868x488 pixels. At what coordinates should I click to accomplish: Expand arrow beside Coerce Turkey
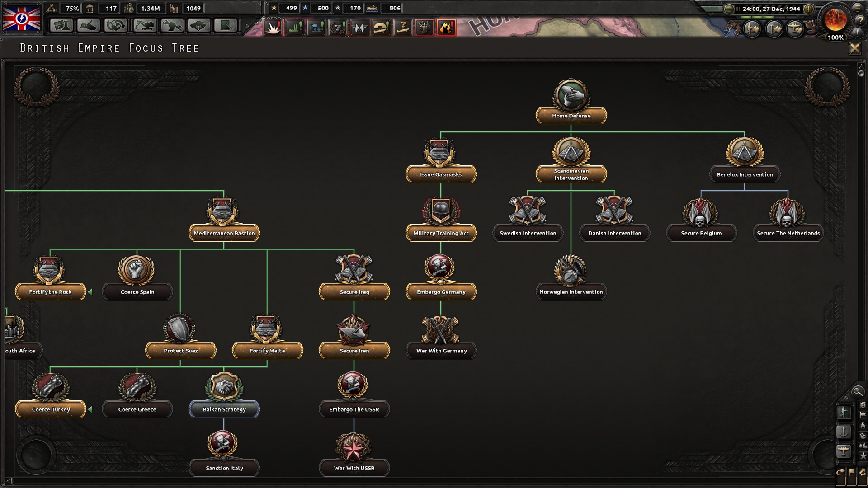click(x=90, y=409)
